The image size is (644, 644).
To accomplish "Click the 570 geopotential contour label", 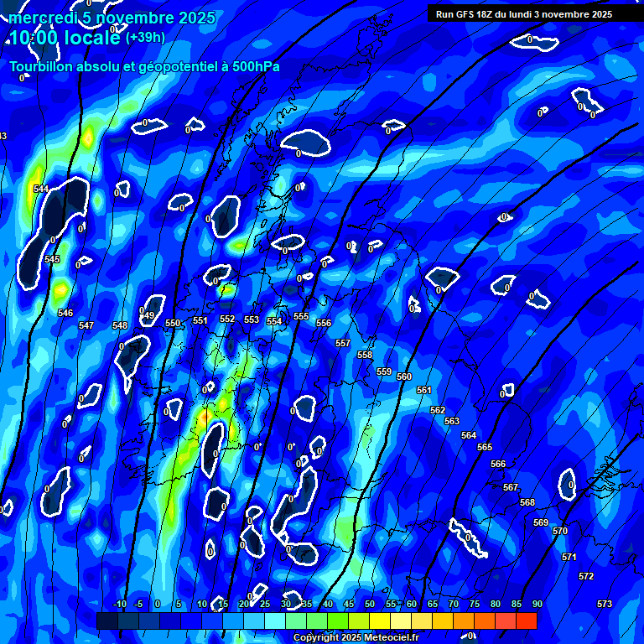I will pyautogui.click(x=560, y=532).
